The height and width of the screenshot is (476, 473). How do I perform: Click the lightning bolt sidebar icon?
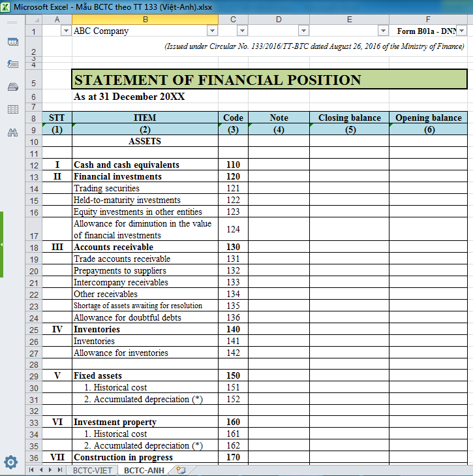[12, 64]
